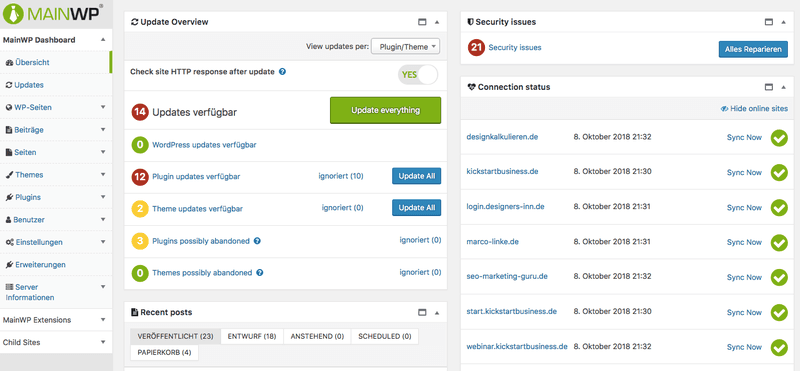Click the Update everything button
Screen dimensions: 800x371
[x=385, y=110]
